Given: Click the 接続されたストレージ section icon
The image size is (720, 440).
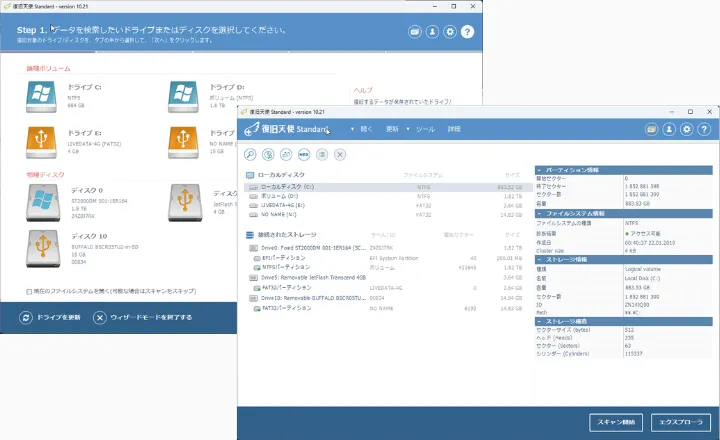Looking at the screenshot, I should click(250, 235).
